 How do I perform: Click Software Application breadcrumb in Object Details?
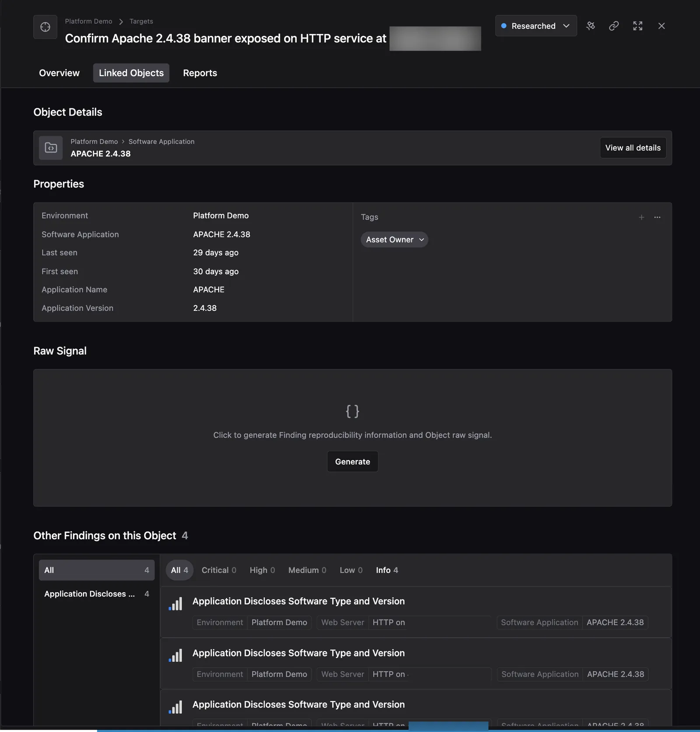(x=161, y=142)
